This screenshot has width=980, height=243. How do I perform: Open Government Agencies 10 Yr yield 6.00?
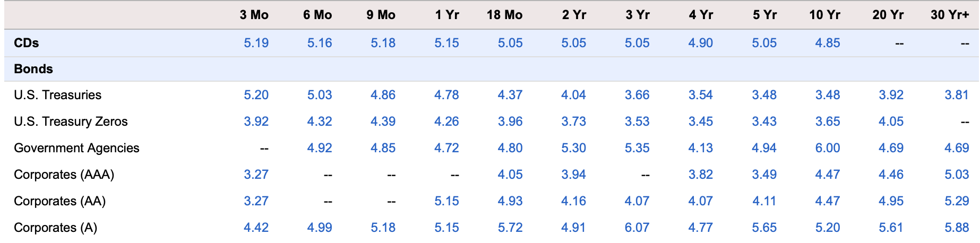click(827, 148)
